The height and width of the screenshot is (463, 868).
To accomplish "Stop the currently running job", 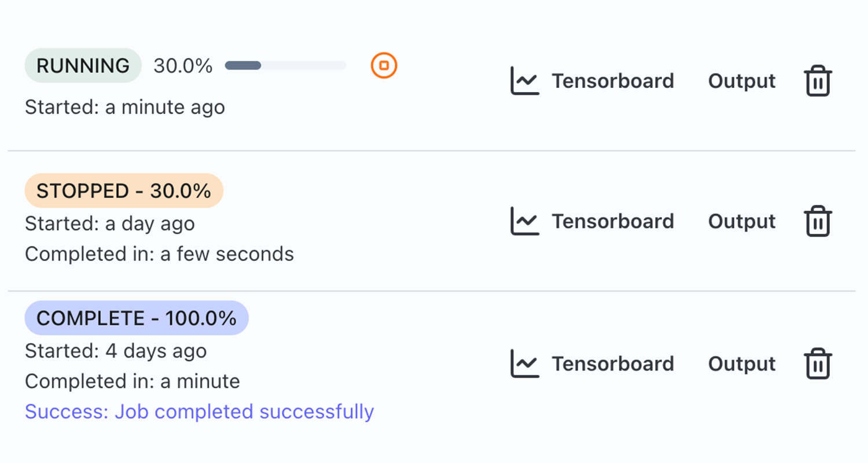I will (384, 65).
